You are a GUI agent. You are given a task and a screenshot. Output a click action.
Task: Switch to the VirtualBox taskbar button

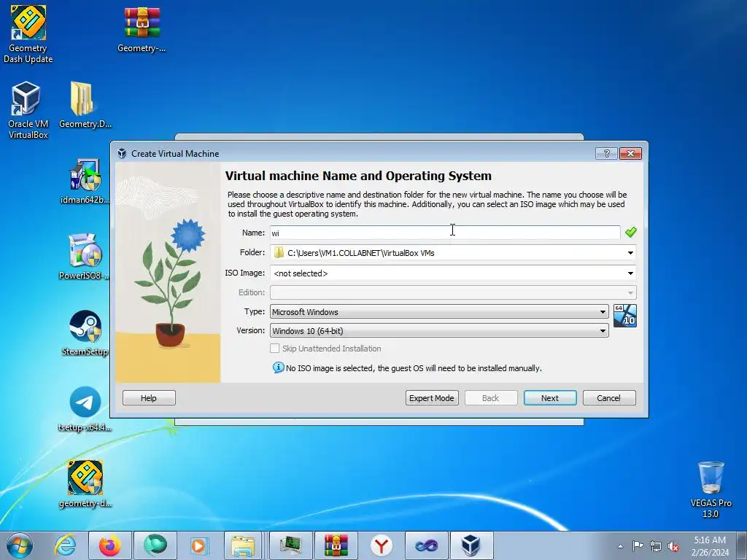[x=471, y=545]
